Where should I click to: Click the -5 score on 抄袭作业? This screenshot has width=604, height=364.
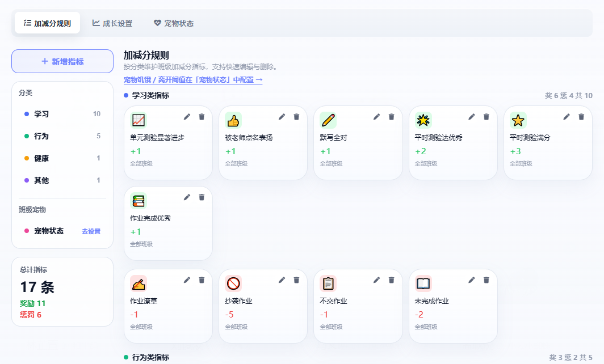point(229,314)
